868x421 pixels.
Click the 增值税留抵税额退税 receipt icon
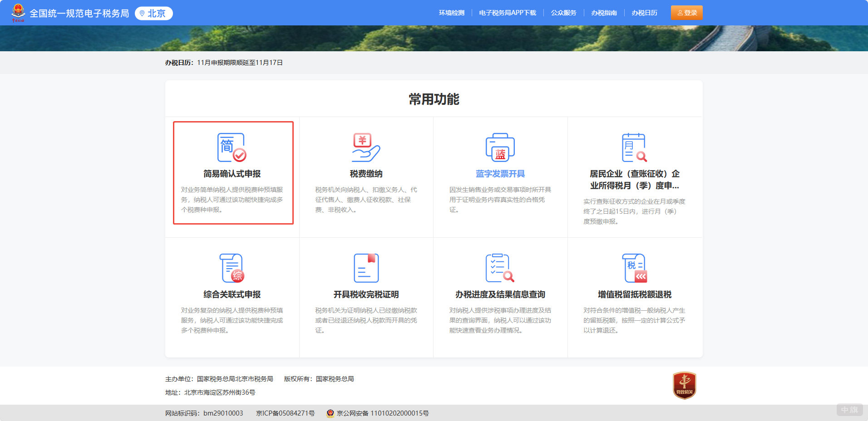click(x=634, y=267)
